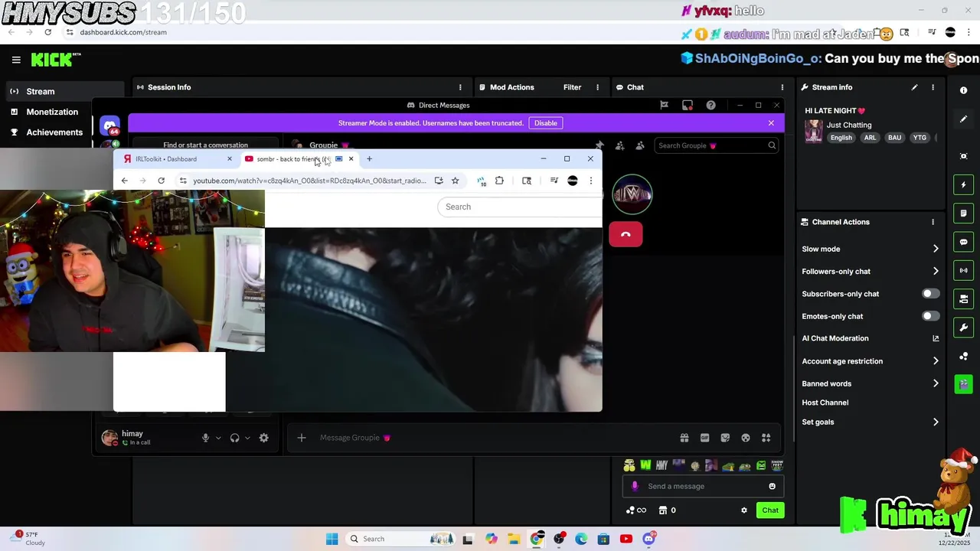Open the emoji picker in Kick chat
This screenshot has width=980, height=551.
(772, 486)
